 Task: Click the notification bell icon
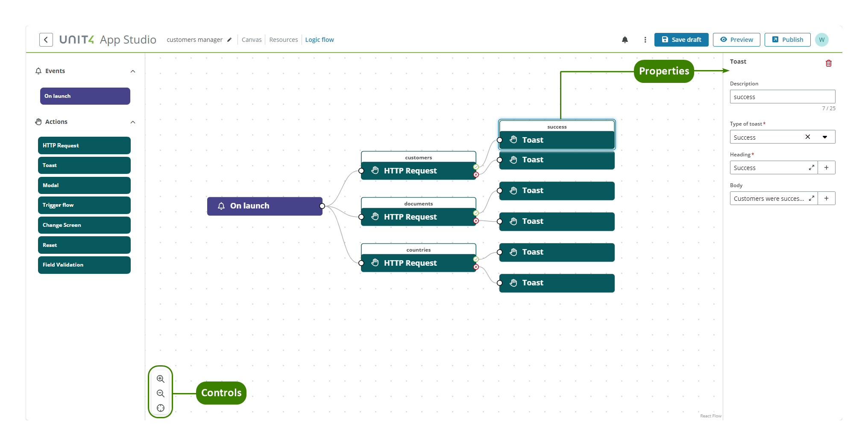pos(625,39)
